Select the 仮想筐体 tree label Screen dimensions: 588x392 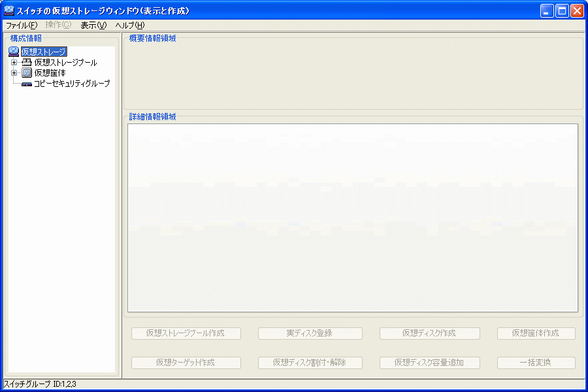coord(50,73)
